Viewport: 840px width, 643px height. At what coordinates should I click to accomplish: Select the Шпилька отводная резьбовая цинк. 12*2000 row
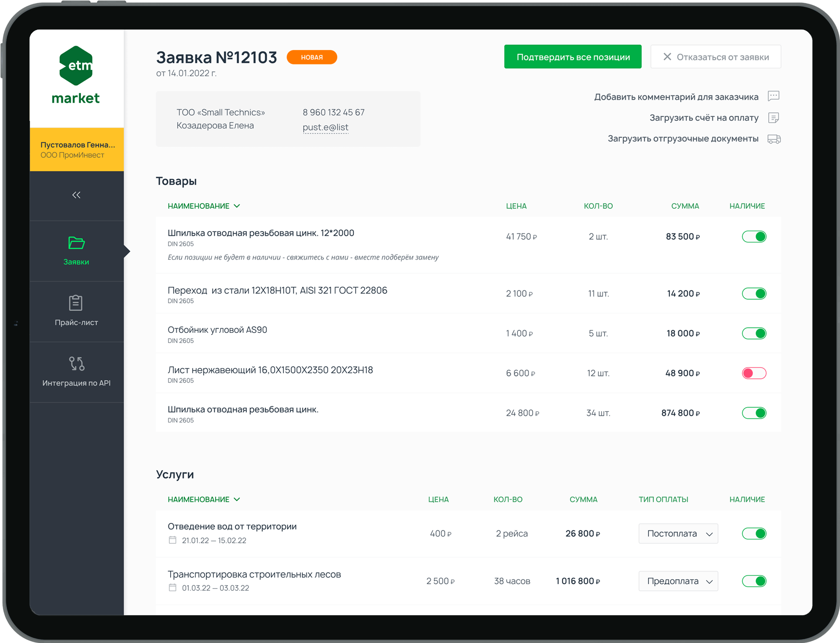click(x=468, y=245)
